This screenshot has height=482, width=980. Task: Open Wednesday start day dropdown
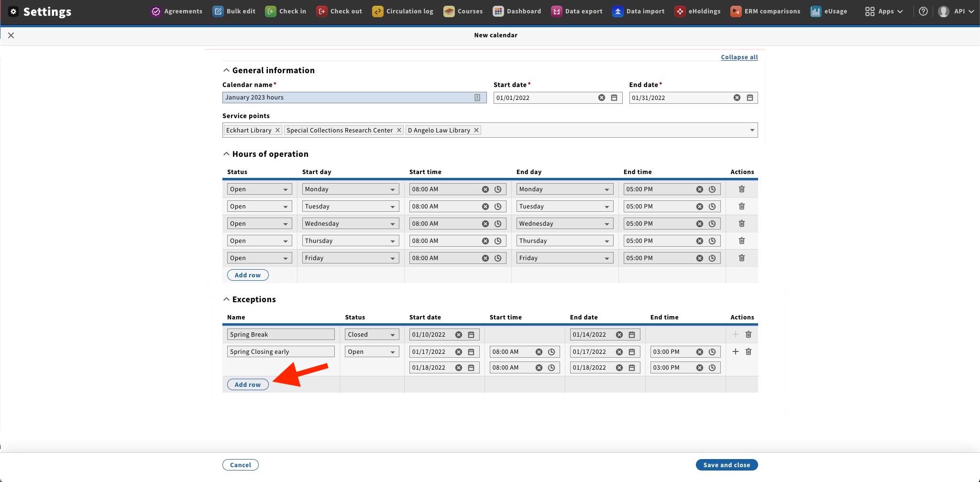click(351, 224)
